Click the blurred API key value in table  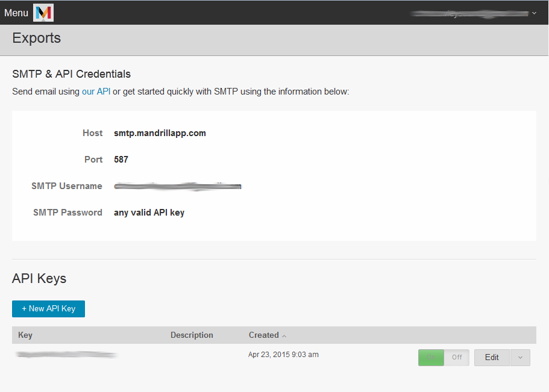[66, 355]
